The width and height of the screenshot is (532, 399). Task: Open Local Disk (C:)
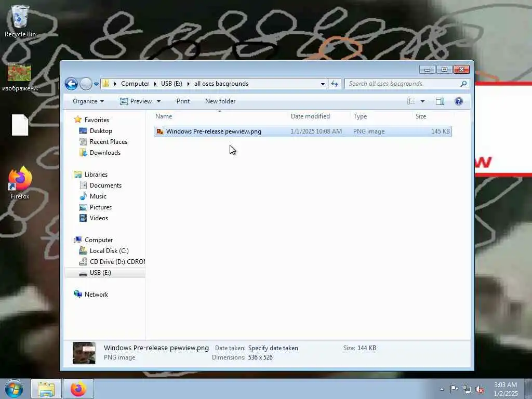tap(109, 251)
